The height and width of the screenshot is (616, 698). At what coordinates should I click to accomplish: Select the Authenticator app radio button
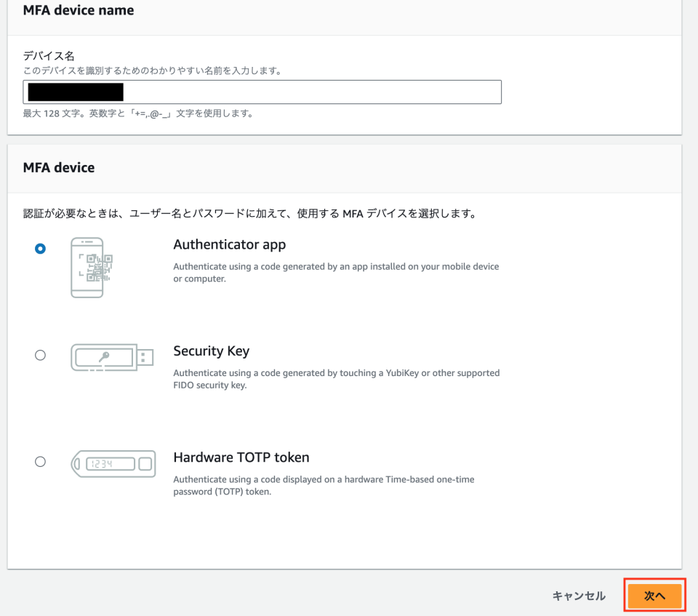point(40,248)
